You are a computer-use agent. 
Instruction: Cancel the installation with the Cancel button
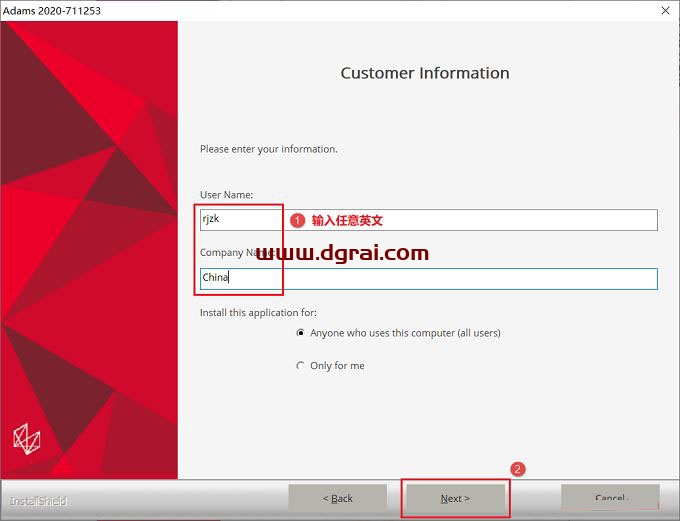pos(610,498)
